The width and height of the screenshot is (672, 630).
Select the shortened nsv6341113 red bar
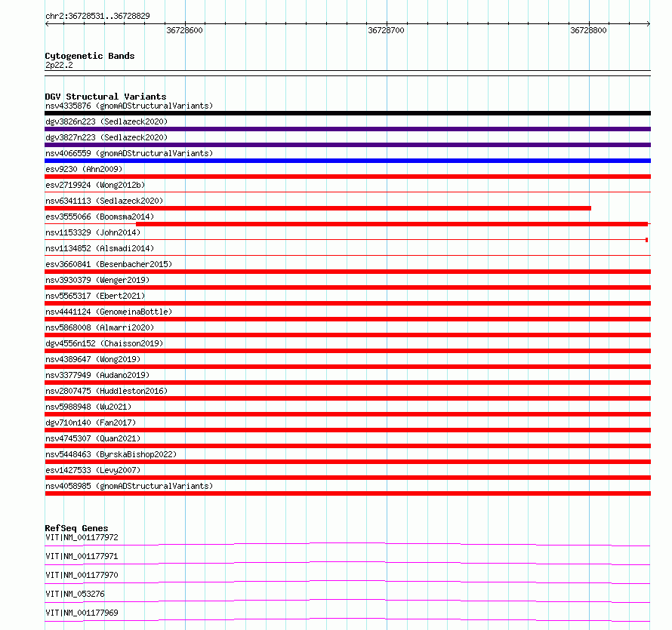pos(318,208)
